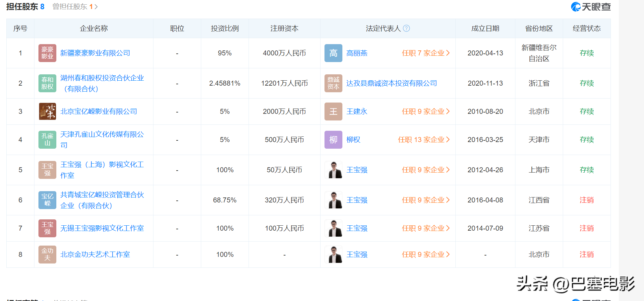The image size is (644, 301).
Task: Expand 任职 9 家企业 in row 7
Action: click(x=426, y=228)
